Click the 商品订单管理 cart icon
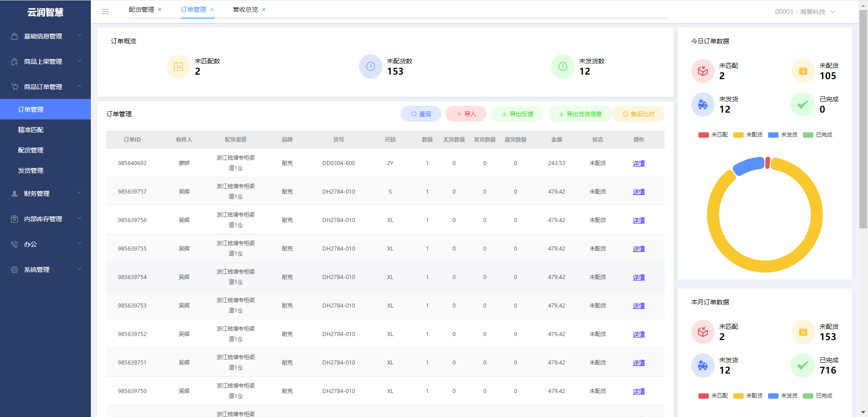The image size is (868, 417). pos(14,87)
